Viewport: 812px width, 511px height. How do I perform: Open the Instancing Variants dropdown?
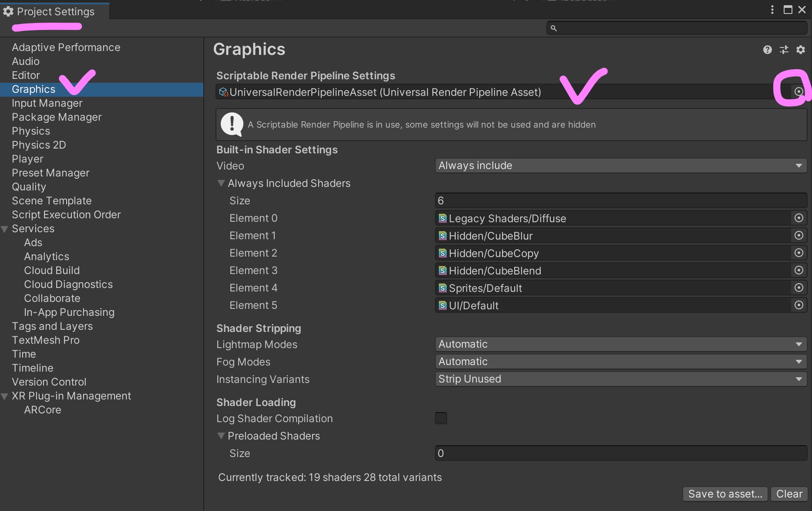[621, 379]
